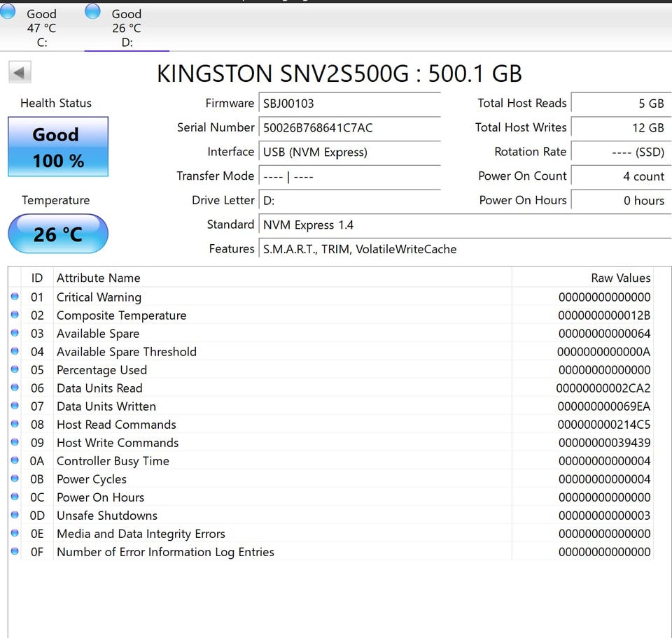The width and height of the screenshot is (672, 638).
Task: Click Power On Hours value 0 hours
Action: 621,200
